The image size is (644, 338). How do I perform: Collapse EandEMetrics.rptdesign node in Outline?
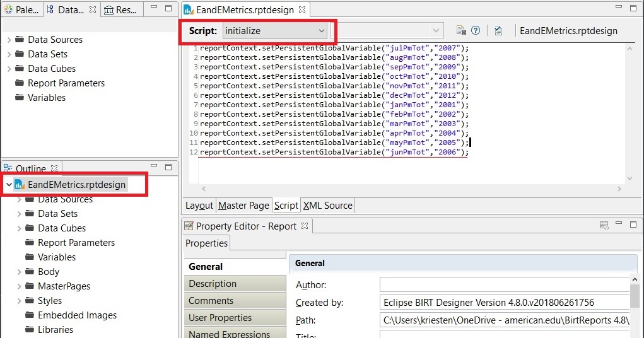tap(9, 184)
